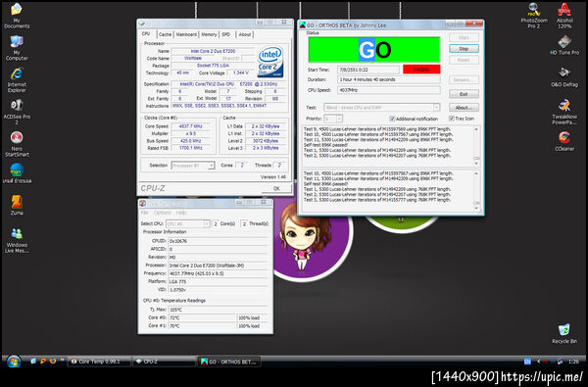Open Alcohol 120% desktop icon
The image size is (588, 387).
click(564, 16)
